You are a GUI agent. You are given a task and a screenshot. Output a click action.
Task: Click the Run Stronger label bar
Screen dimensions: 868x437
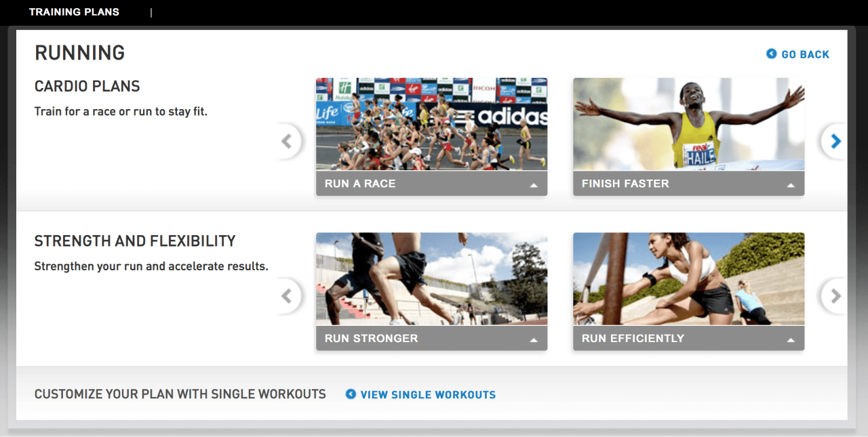pos(431,338)
